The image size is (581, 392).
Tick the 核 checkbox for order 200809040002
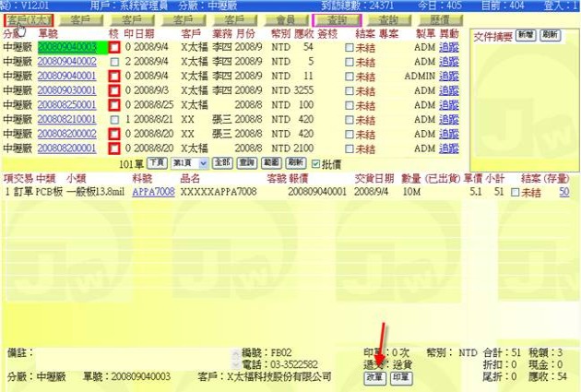point(114,62)
